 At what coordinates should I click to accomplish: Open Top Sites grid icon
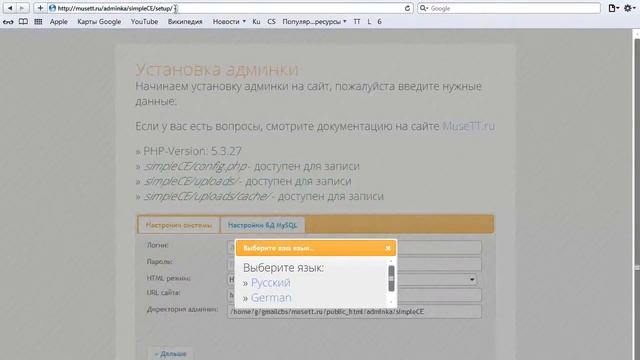38,22
